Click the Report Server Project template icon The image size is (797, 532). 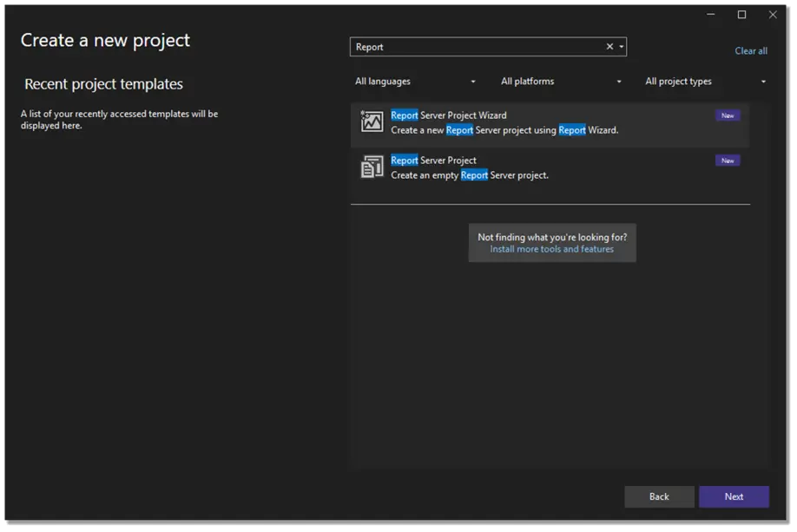pos(372,167)
